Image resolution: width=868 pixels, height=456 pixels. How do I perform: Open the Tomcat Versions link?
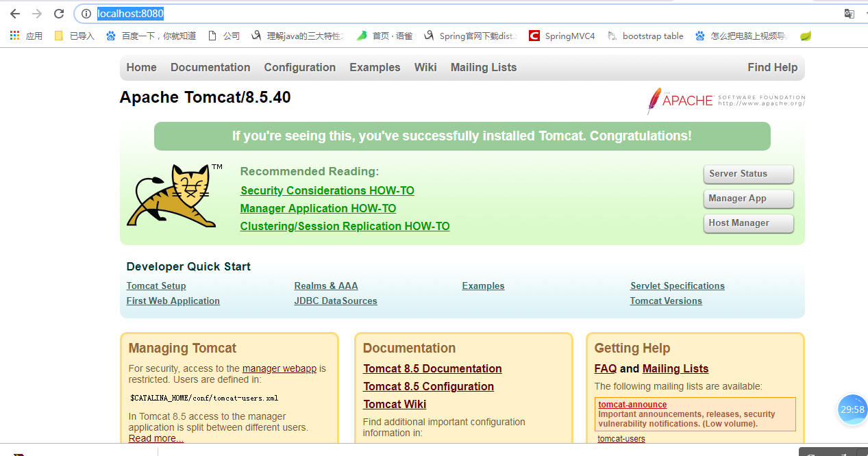tap(666, 301)
